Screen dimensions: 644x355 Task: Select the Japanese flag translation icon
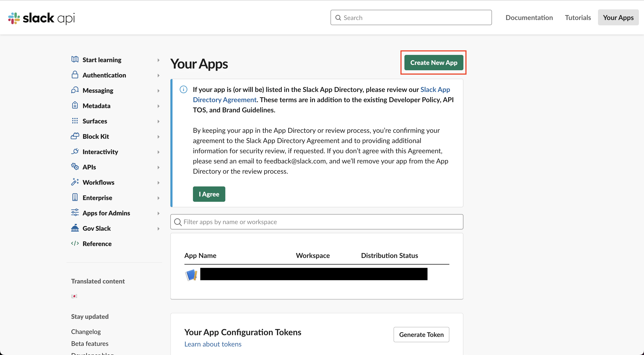point(74,296)
